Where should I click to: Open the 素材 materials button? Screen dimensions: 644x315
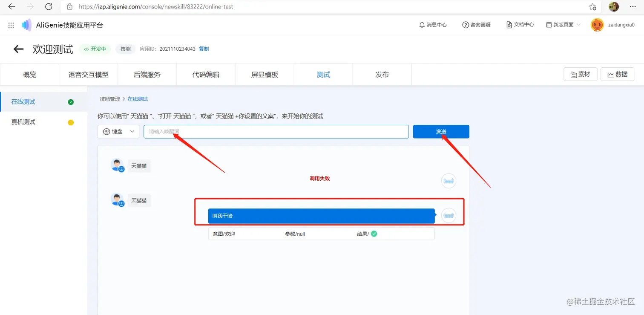coord(580,74)
